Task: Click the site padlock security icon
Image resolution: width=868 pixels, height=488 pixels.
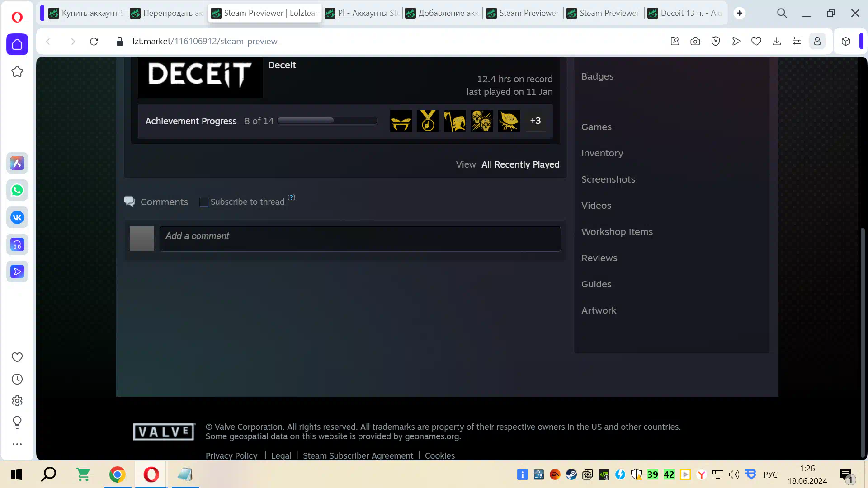Action: pos(120,42)
